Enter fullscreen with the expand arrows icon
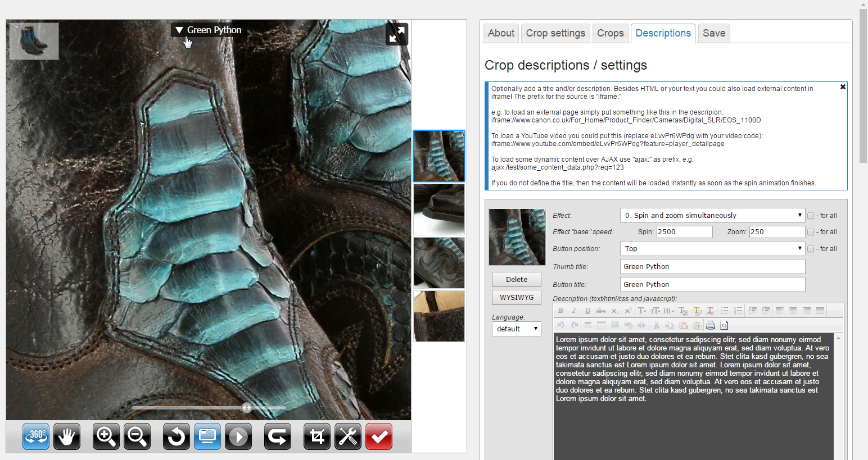The image size is (868, 460). point(396,35)
